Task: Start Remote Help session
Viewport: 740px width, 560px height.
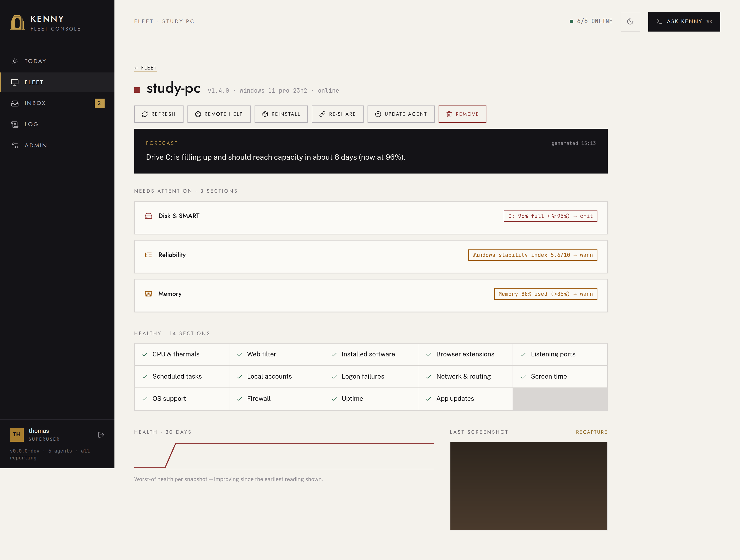Action: [x=219, y=114]
